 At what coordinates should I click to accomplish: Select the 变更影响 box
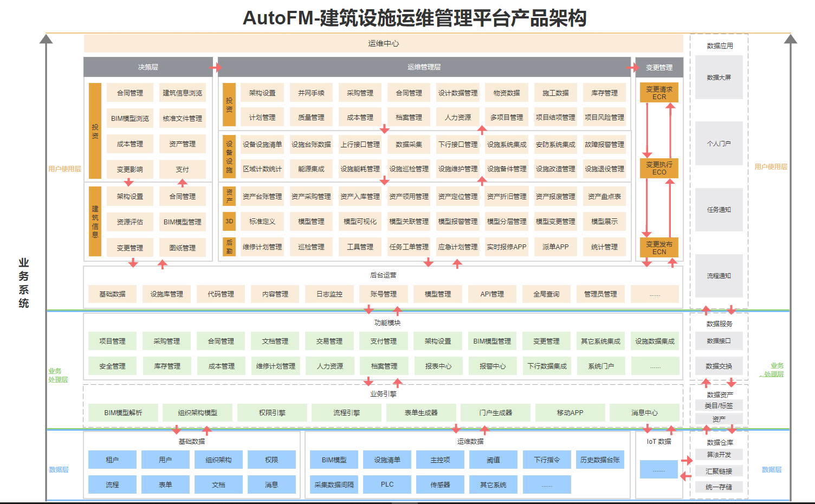click(130, 170)
